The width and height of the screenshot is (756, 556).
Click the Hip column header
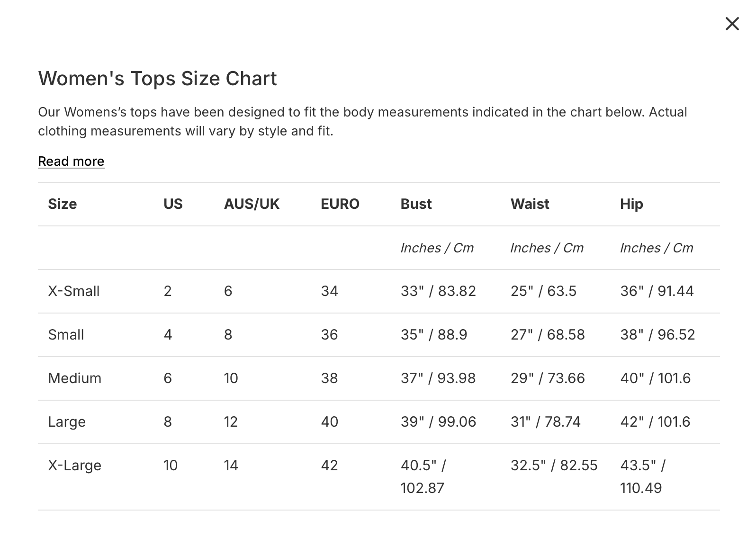[631, 204]
